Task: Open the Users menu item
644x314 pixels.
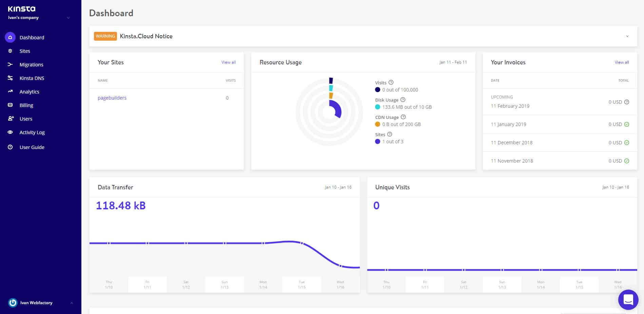Action: click(26, 119)
